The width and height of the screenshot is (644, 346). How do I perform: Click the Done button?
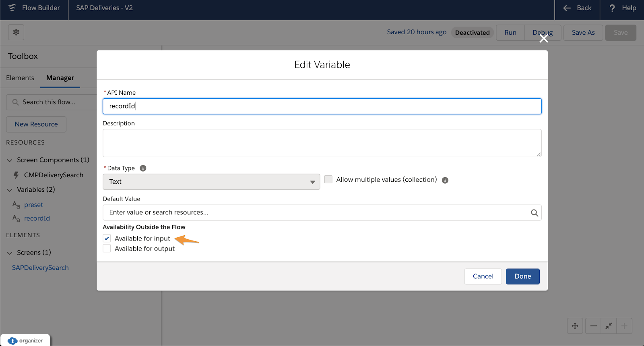click(523, 276)
